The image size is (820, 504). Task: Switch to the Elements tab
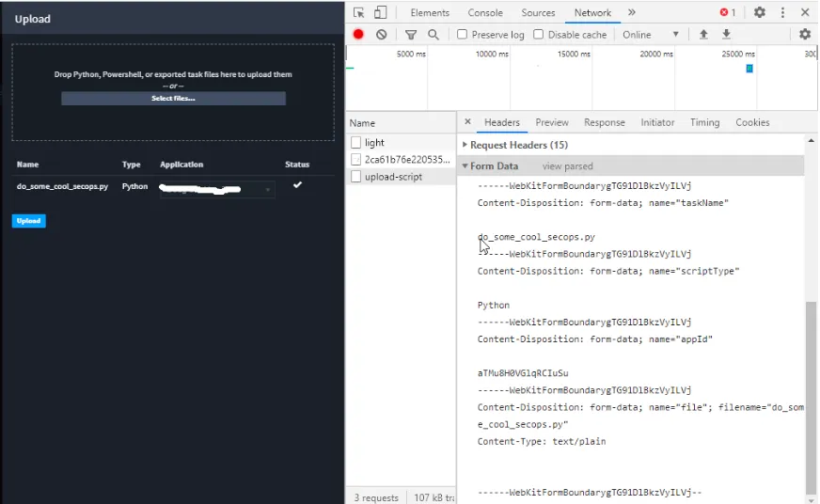[430, 12]
